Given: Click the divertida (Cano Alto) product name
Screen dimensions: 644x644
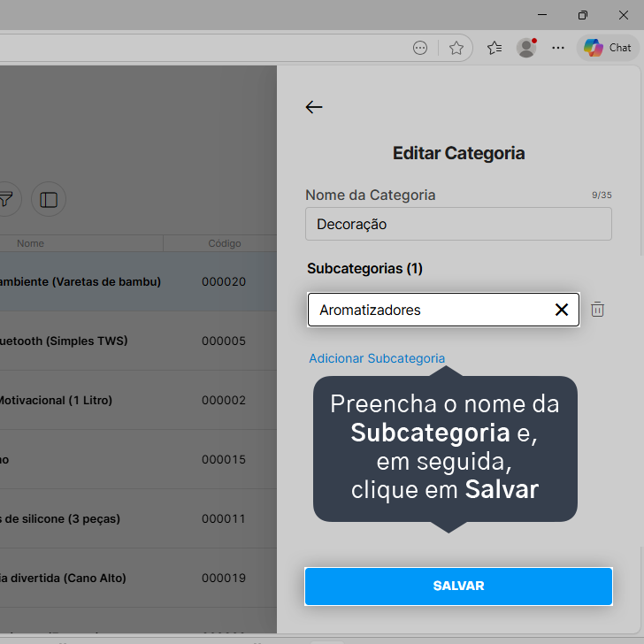Looking at the screenshot, I should pyautogui.click(x=63, y=578).
